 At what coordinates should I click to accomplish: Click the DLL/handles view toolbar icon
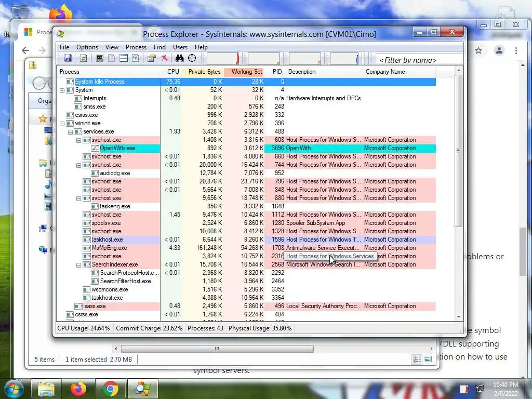pos(136,58)
